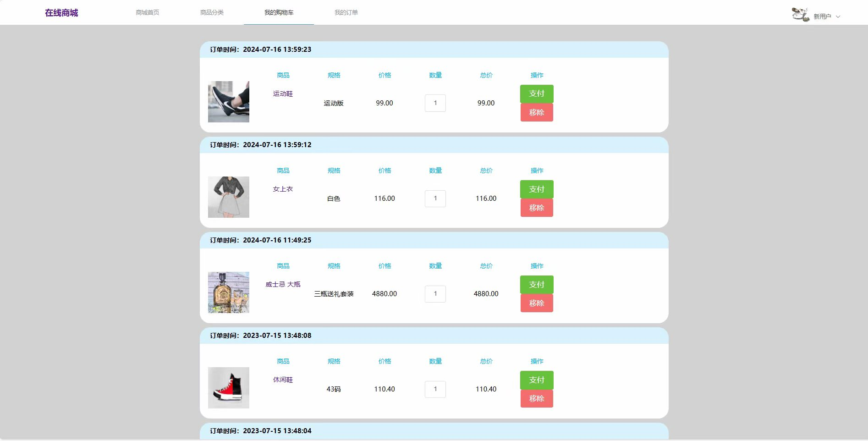
Task: Open the 休闲鞋 product name link
Action: point(283,380)
